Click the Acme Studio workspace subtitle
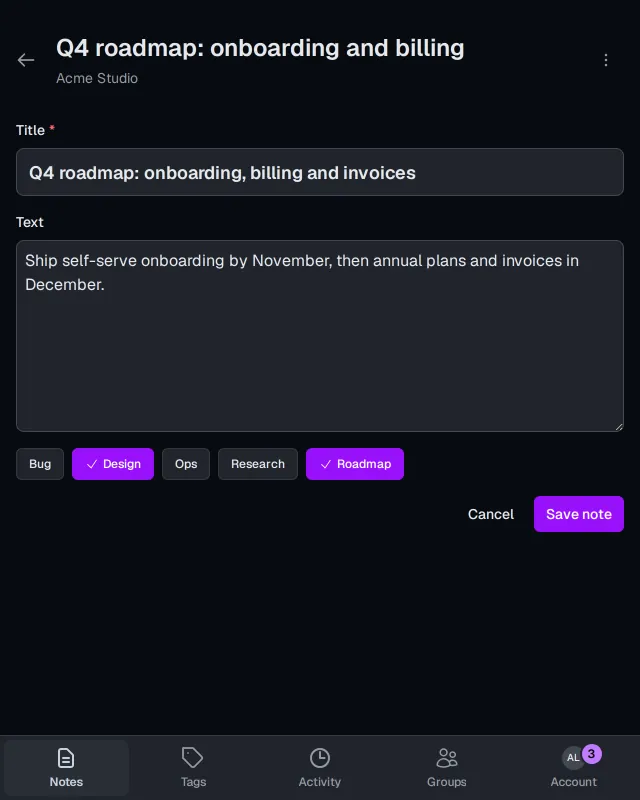The height and width of the screenshot is (800, 640). pos(97,78)
